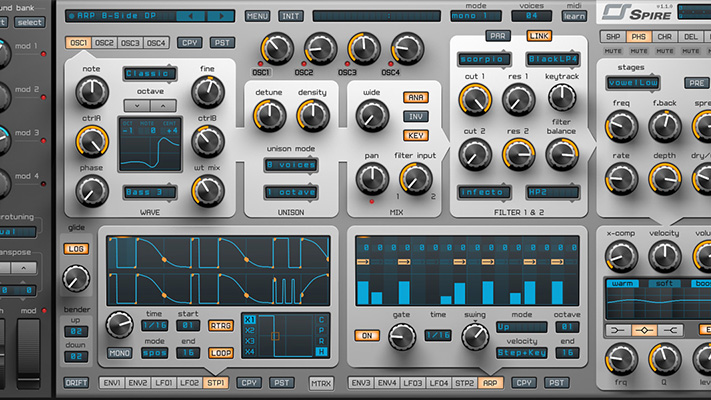This screenshot has height=400, width=711.
Task: Turn off the arpeggiator ON switch
Action: click(x=369, y=336)
